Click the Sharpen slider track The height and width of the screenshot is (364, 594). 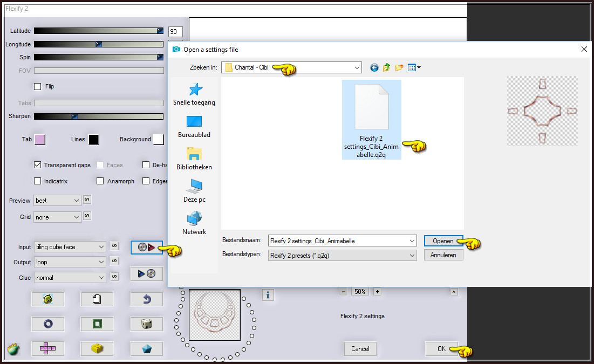pyautogui.click(x=99, y=116)
